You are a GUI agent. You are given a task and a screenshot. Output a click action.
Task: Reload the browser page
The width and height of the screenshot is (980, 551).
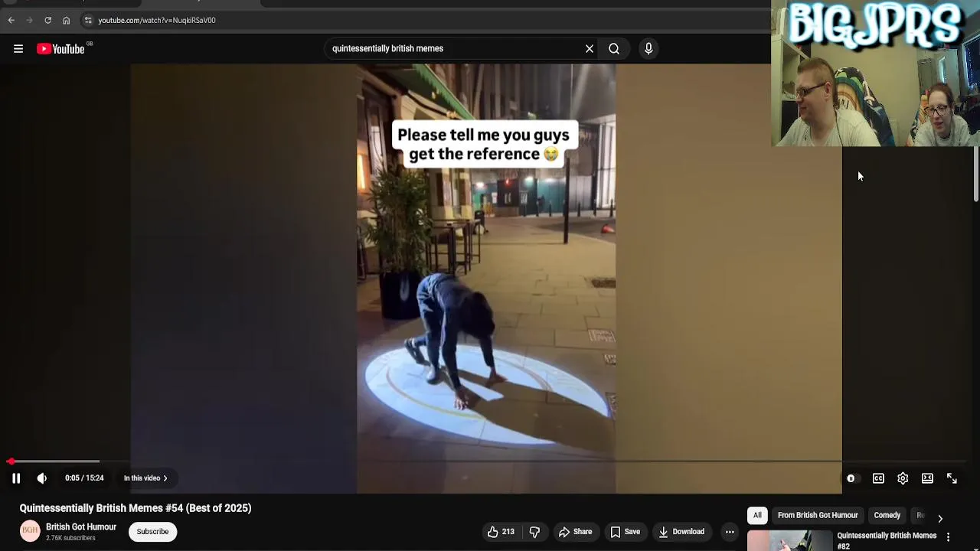(x=47, y=21)
